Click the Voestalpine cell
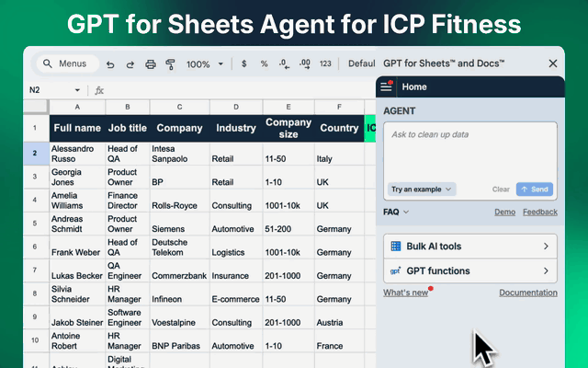 tap(180, 317)
